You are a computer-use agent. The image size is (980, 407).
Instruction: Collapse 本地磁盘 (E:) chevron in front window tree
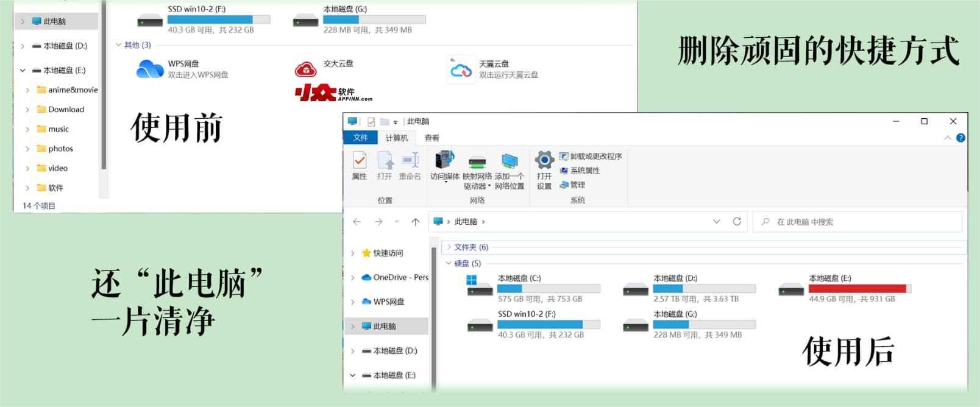click(x=353, y=375)
